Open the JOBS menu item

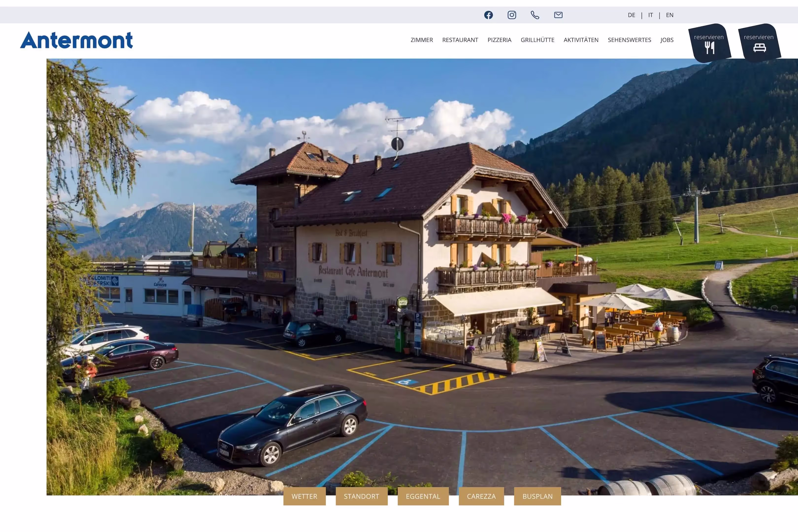coord(667,40)
